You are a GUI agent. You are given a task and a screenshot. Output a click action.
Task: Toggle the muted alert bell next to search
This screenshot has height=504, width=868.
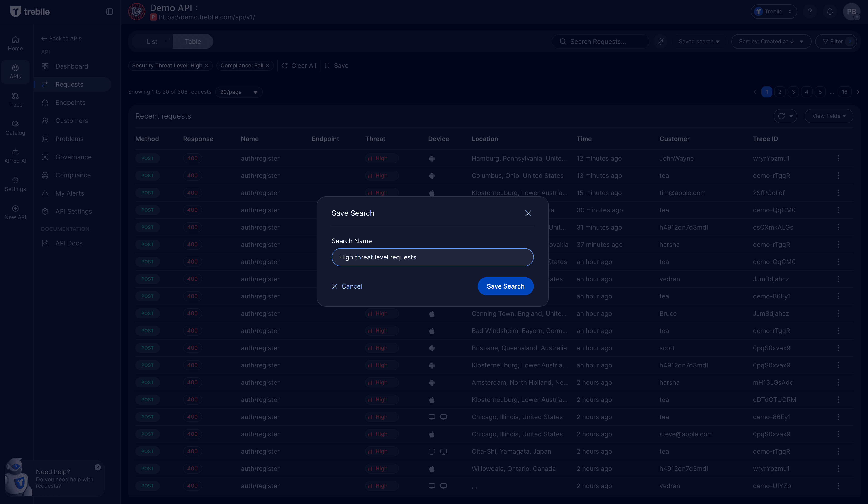click(x=660, y=41)
